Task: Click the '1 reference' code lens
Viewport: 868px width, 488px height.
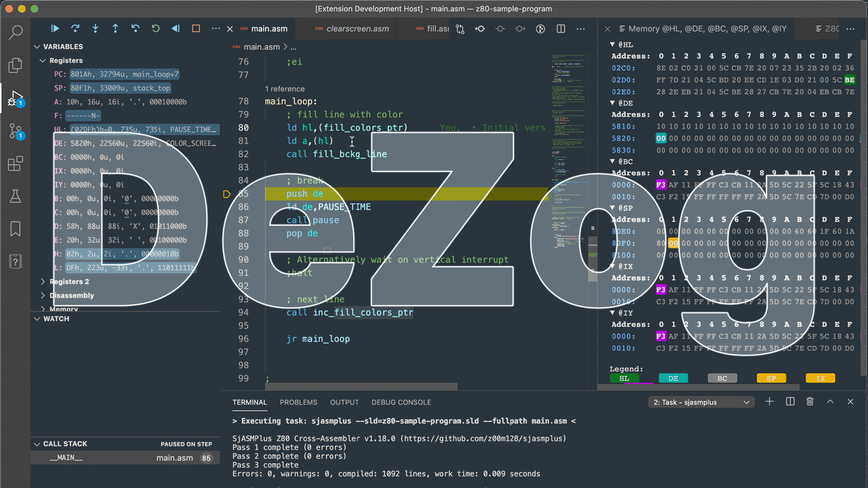Action: 284,89
